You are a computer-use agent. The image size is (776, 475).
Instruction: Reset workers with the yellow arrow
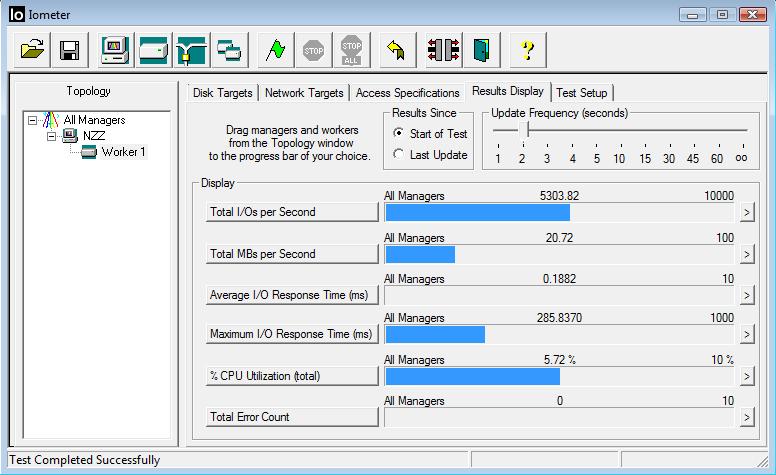[397, 50]
